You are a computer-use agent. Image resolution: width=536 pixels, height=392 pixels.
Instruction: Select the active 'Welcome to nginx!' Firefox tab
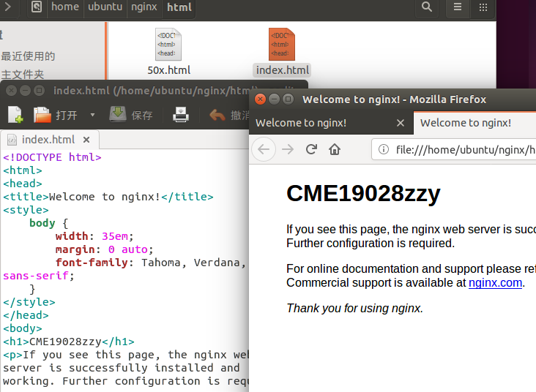pos(474,123)
